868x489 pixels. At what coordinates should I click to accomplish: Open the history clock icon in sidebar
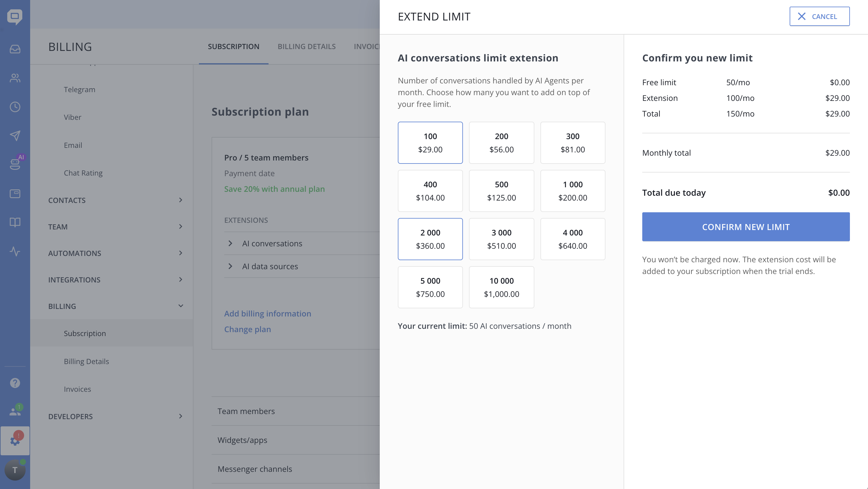point(15,107)
